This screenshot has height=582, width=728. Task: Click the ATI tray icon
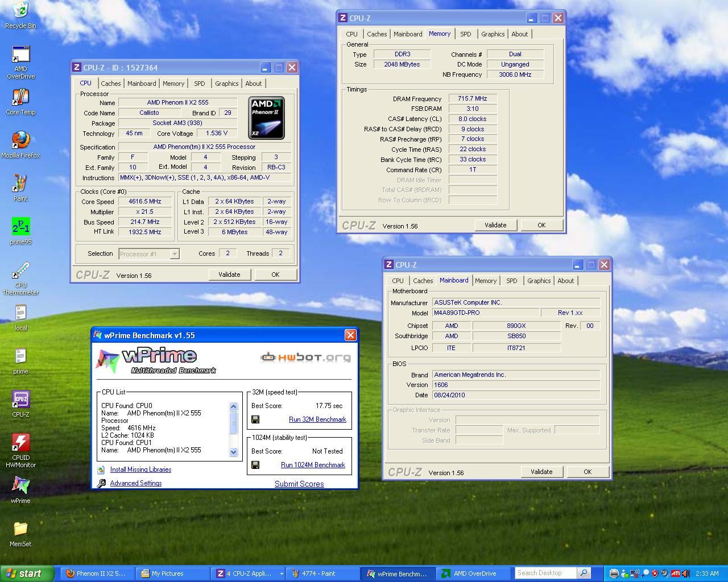tap(675, 573)
